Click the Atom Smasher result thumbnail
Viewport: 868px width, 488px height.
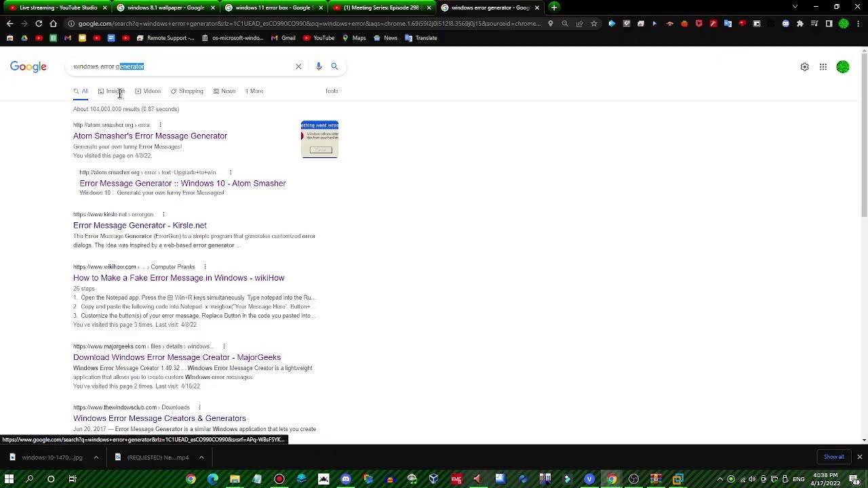coord(319,139)
